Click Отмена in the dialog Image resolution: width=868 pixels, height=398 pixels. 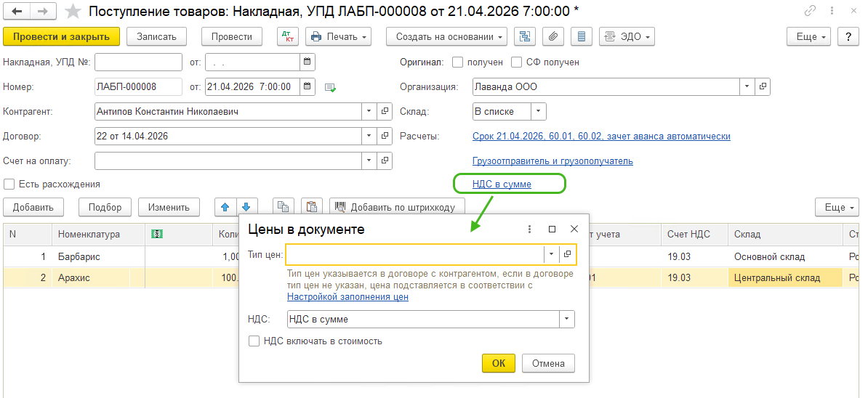(549, 363)
